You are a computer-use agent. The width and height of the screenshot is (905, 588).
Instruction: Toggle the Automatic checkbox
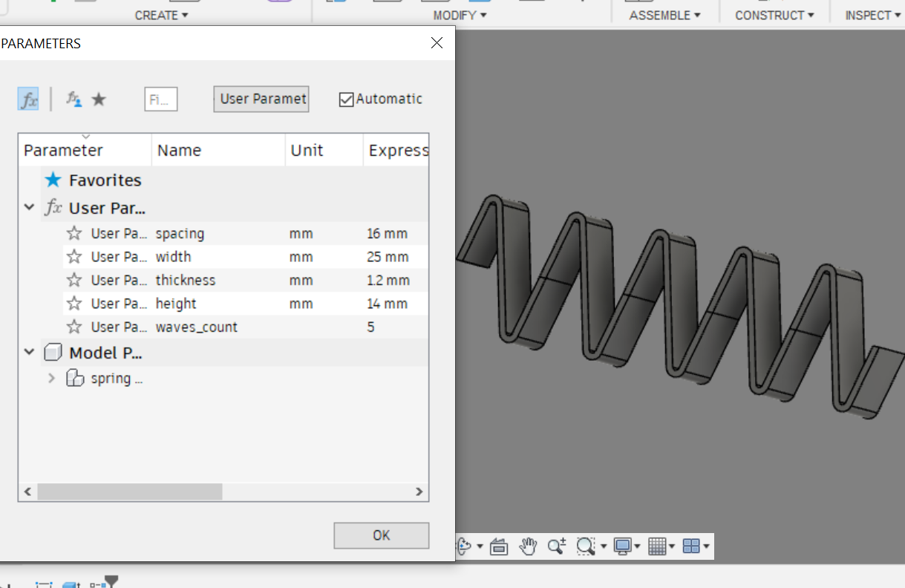tap(346, 99)
